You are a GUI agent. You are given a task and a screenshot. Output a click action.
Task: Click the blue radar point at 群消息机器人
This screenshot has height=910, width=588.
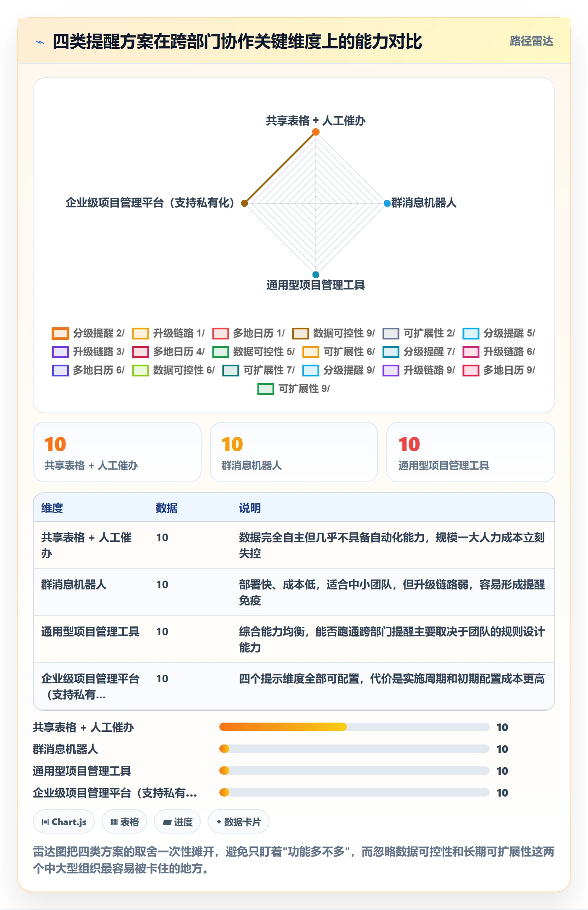point(387,203)
